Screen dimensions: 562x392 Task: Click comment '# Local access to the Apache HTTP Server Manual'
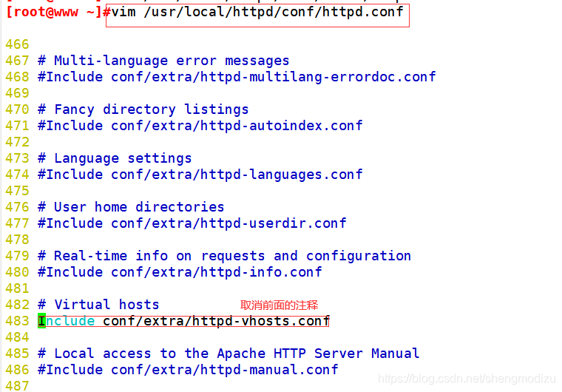tap(228, 354)
